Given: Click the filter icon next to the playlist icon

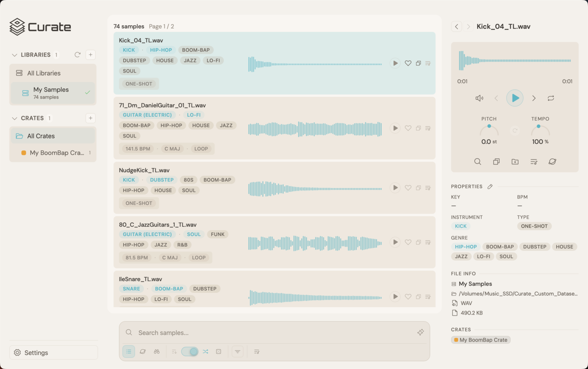Looking at the screenshot, I should (x=237, y=351).
